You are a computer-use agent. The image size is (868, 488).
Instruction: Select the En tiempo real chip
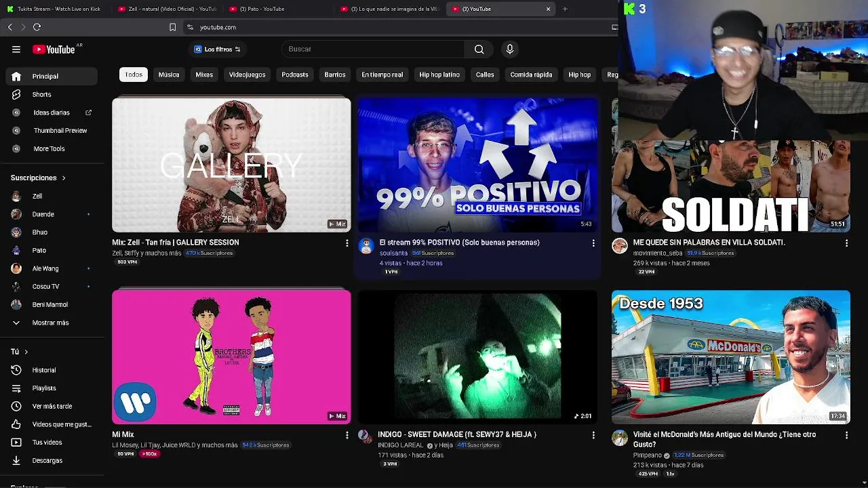tap(382, 75)
